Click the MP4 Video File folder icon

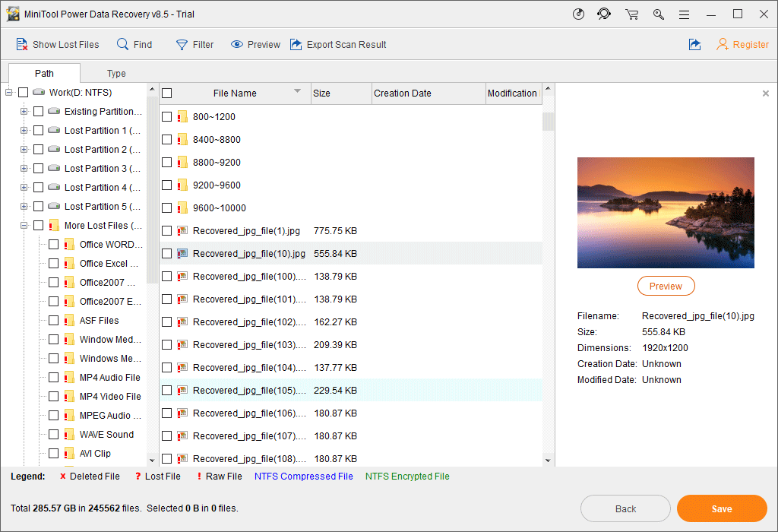(69, 397)
